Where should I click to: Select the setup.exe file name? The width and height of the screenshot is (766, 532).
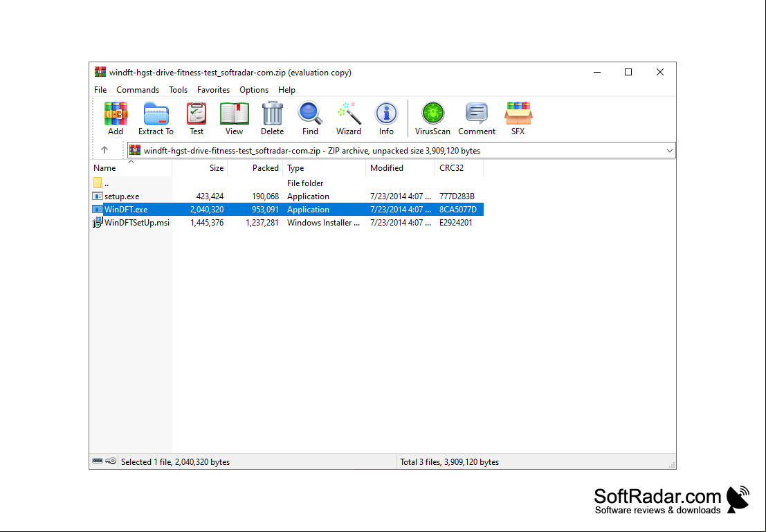click(122, 196)
